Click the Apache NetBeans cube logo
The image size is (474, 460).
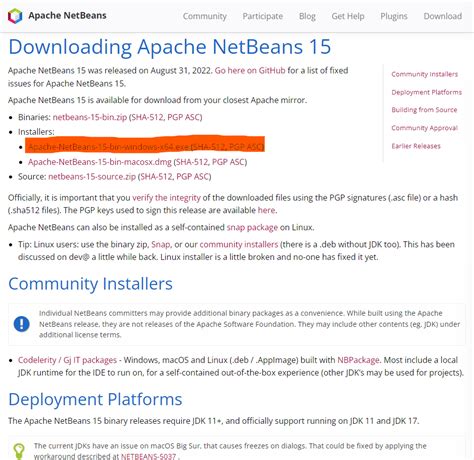(x=15, y=16)
